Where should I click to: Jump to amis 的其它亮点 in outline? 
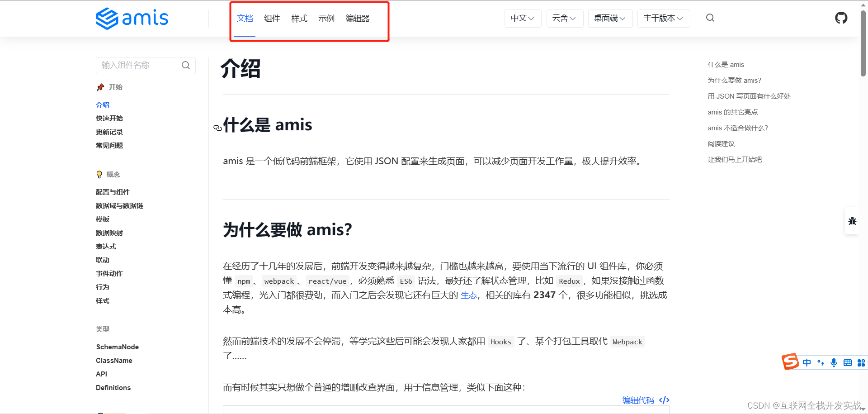732,112
